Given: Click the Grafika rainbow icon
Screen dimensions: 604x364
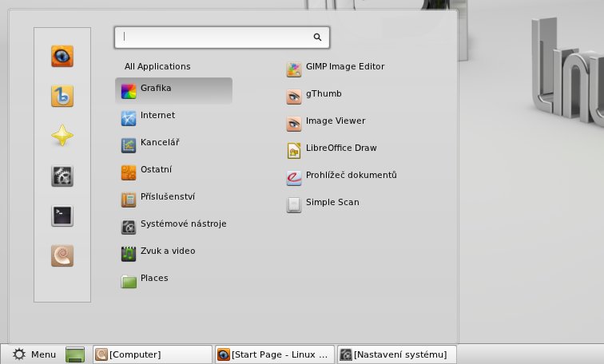Looking at the screenshot, I should click(129, 92).
